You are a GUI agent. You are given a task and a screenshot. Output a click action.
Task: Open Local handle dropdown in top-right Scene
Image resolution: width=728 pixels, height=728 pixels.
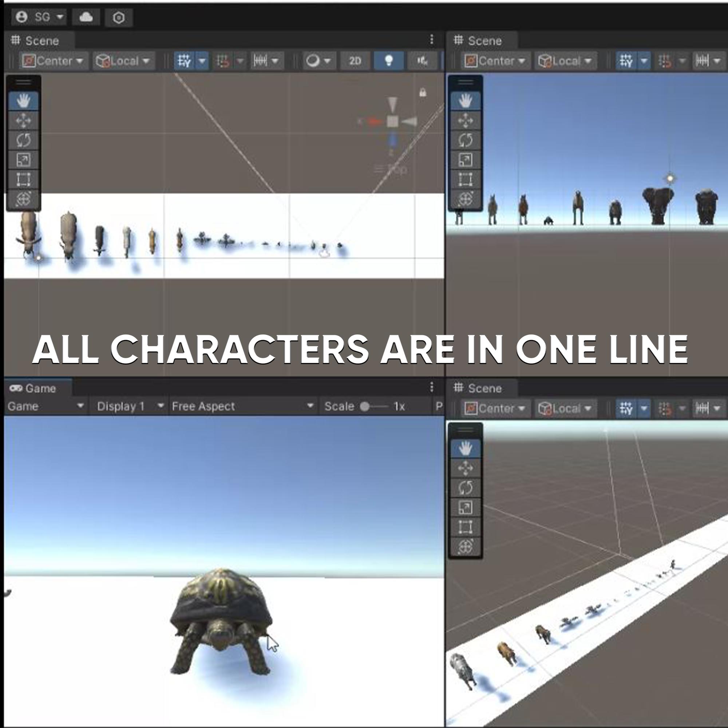(566, 61)
